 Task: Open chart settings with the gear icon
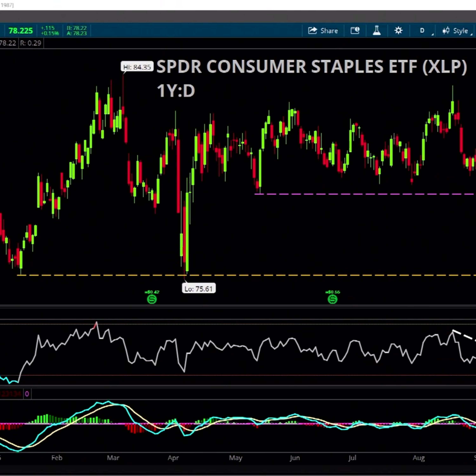click(x=398, y=31)
